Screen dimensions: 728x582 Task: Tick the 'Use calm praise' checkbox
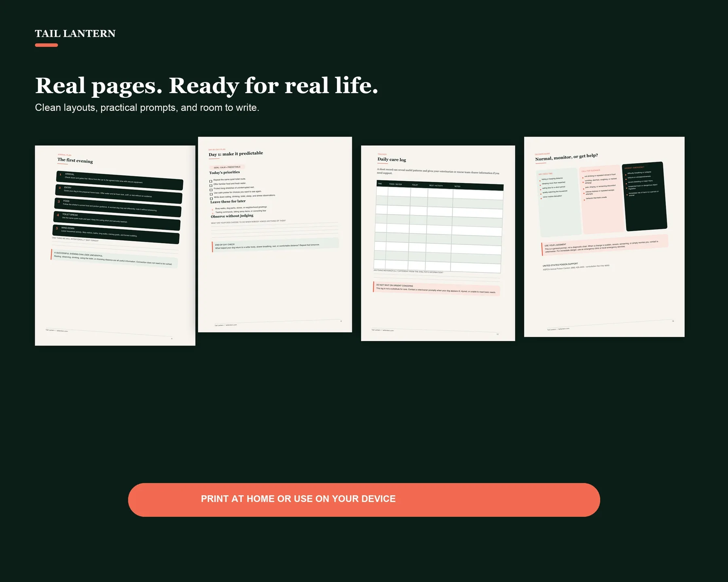(211, 194)
